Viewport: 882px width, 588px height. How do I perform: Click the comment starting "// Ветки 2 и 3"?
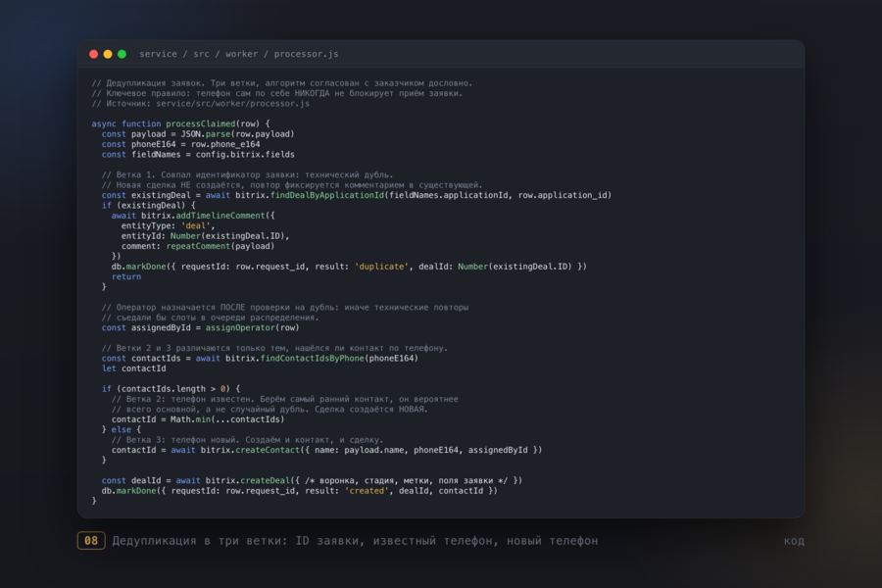[x=274, y=348]
